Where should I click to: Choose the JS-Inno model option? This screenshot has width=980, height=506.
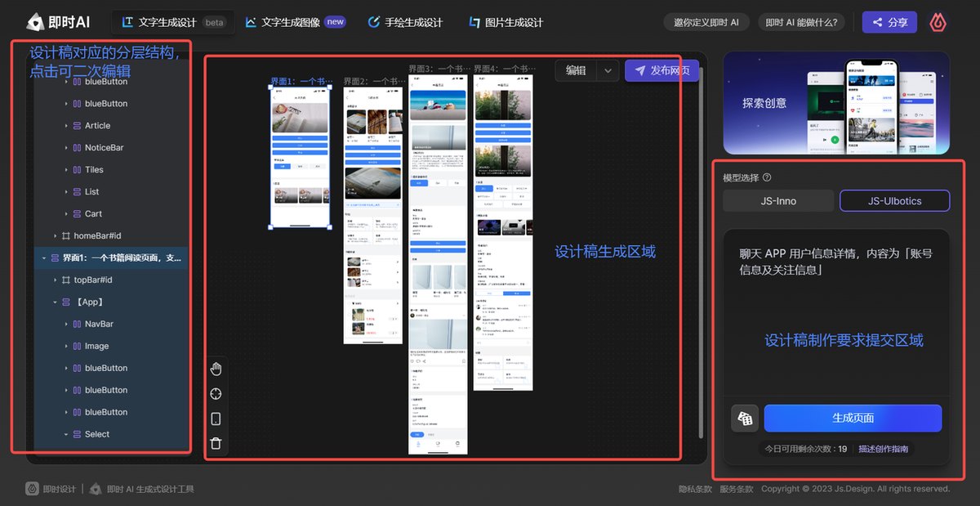click(778, 201)
